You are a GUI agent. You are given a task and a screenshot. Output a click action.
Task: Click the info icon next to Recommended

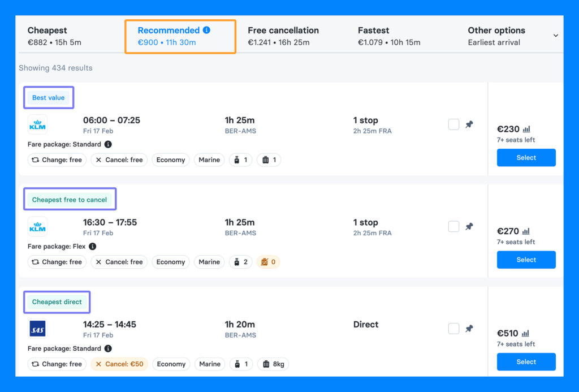point(206,30)
